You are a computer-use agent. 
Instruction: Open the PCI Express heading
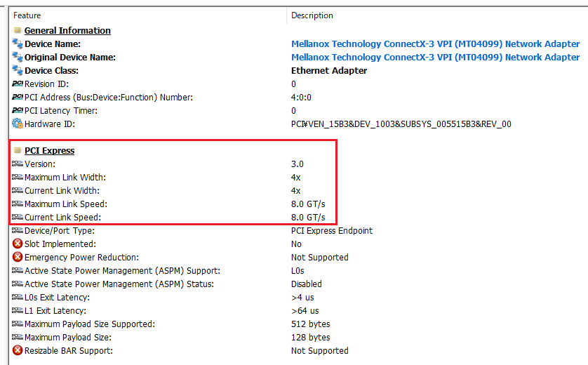point(50,150)
